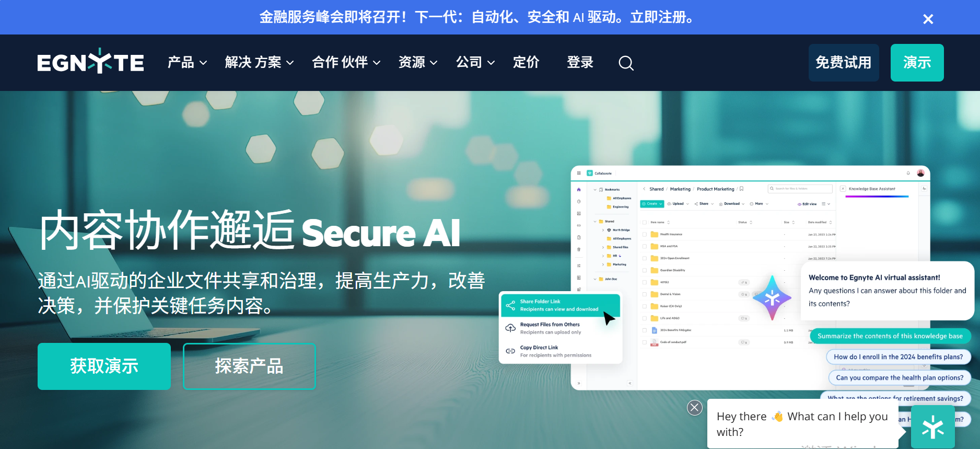
Task: Expand the 资源 dropdown menu
Action: (x=417, y=63)
